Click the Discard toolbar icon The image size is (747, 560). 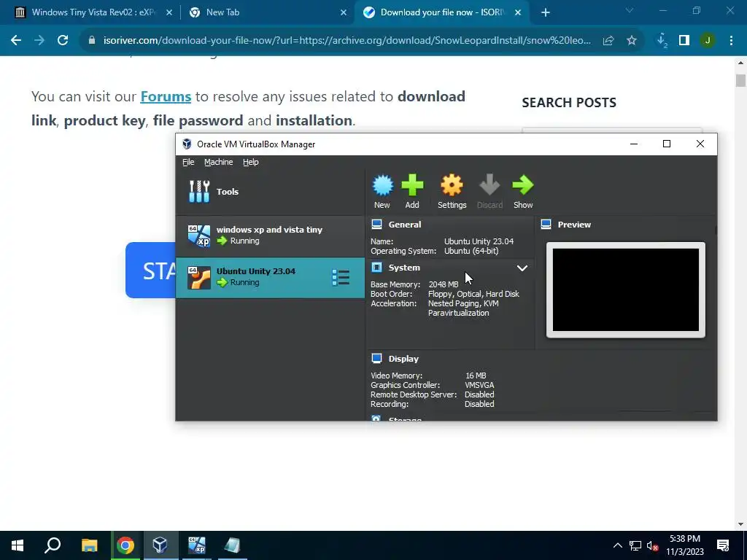489,186
